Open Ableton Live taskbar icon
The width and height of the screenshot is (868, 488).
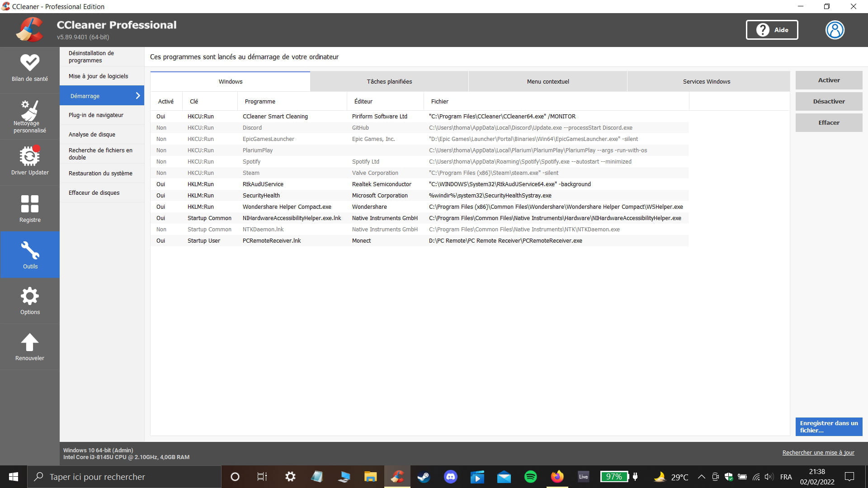(x=584, y=477)
